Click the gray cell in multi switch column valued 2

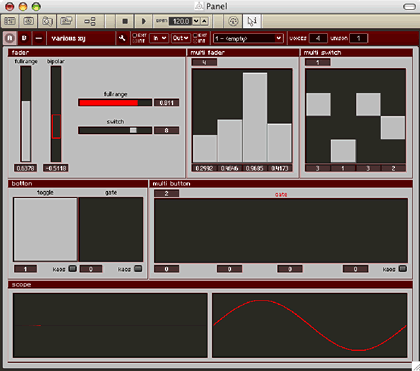click(x=393, y=128)
